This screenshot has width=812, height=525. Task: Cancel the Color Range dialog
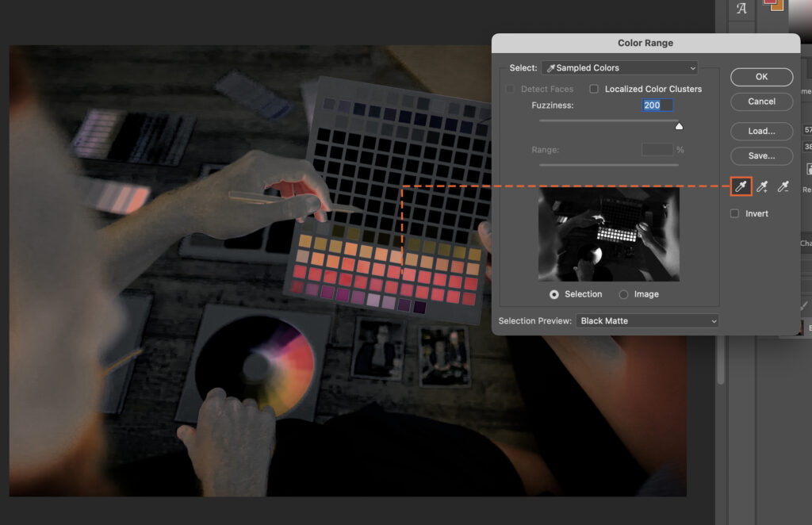click(760, 102)
